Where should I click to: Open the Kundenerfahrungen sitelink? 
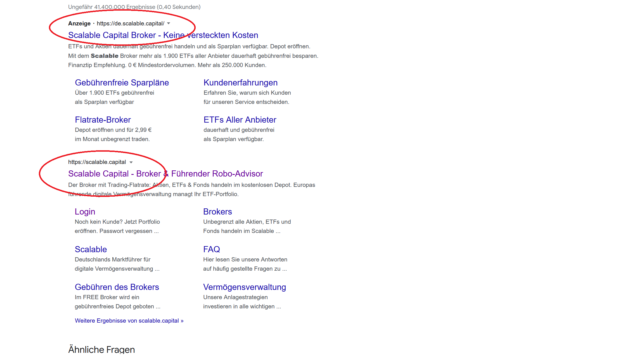240,83
